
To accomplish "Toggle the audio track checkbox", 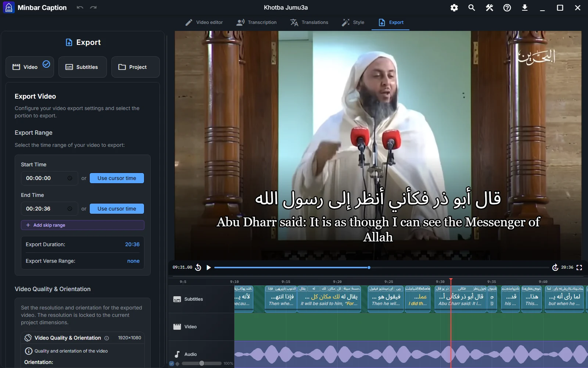I will click(172, 364).
